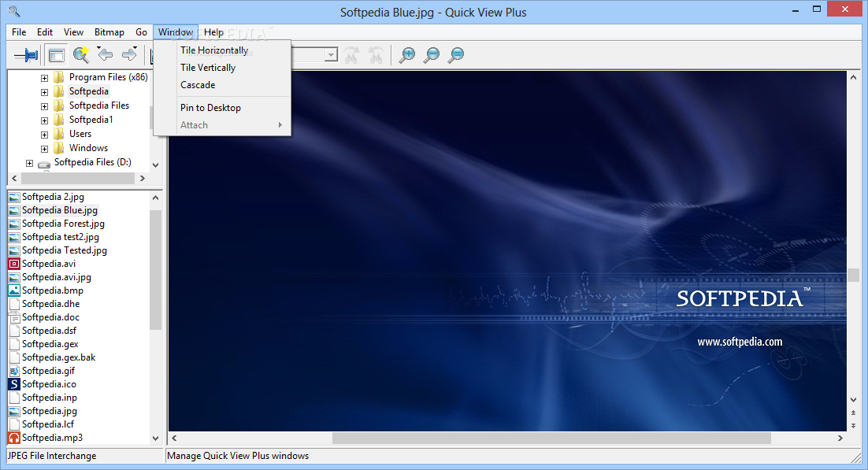Screen dimensions: 868x470
Task: Click the file list scroll up arrow
Action: [155, 198]
